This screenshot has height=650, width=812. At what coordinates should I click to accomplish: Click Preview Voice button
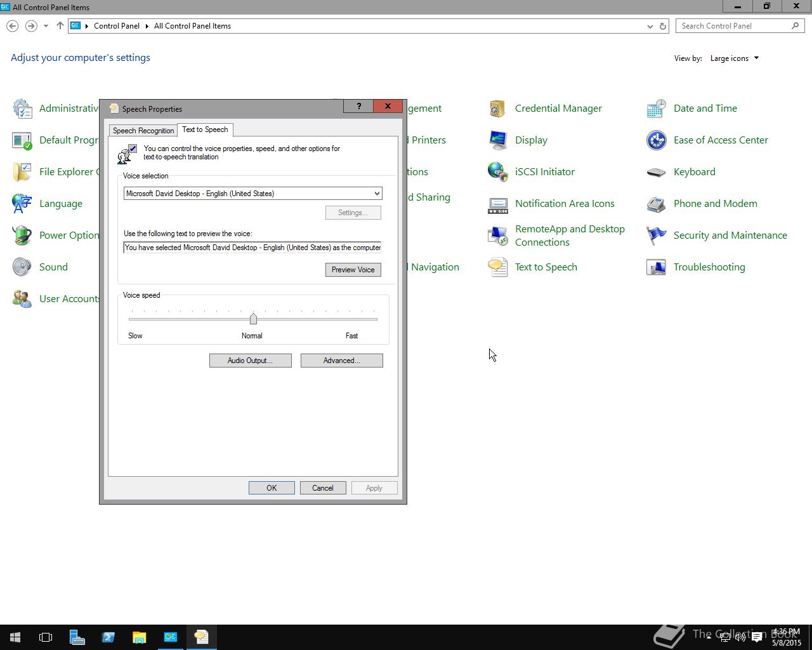pos(353,270)
